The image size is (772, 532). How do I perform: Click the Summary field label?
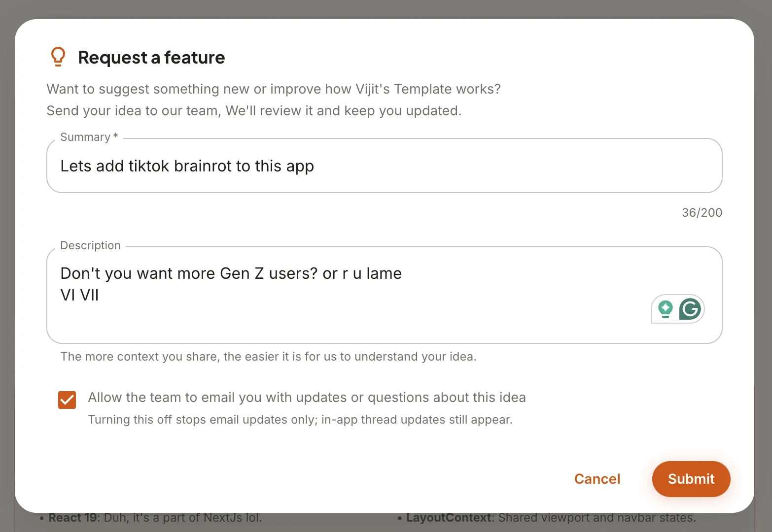[89, 137]
